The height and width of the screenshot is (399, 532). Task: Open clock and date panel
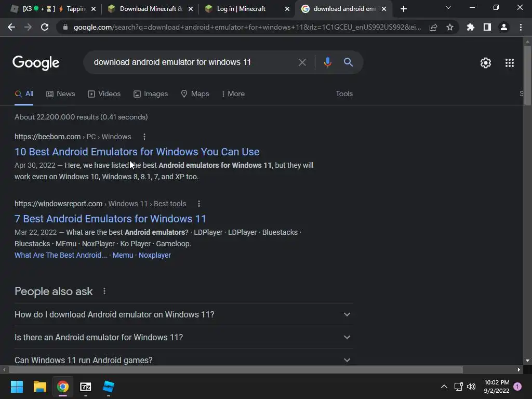pos(497,387)
